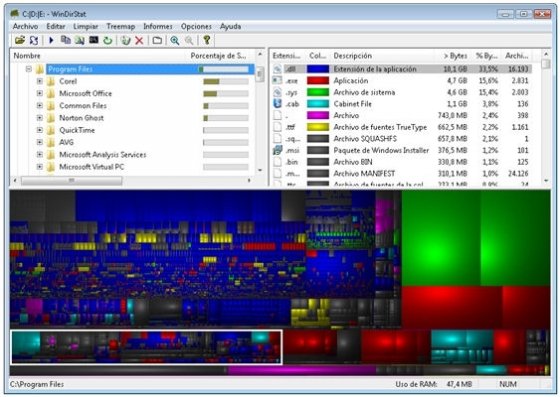Open the Informes menu
This screenshot has height=397, width=560.
click(x=158, y=26)
